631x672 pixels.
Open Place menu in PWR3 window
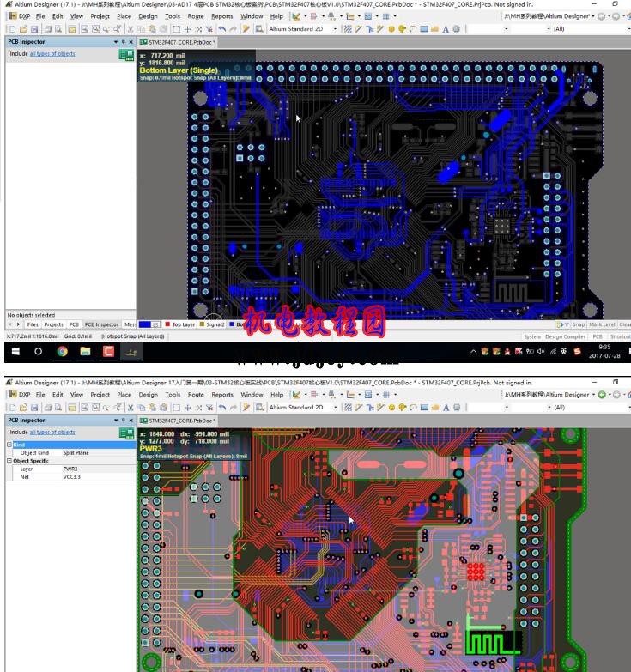coord(124,395)
